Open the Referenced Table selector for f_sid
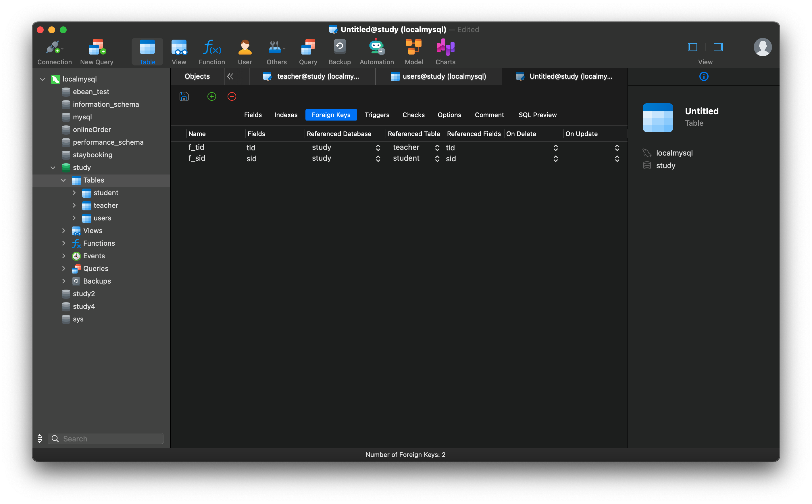The height and width of the screenshot is (504, 812). 437,159
